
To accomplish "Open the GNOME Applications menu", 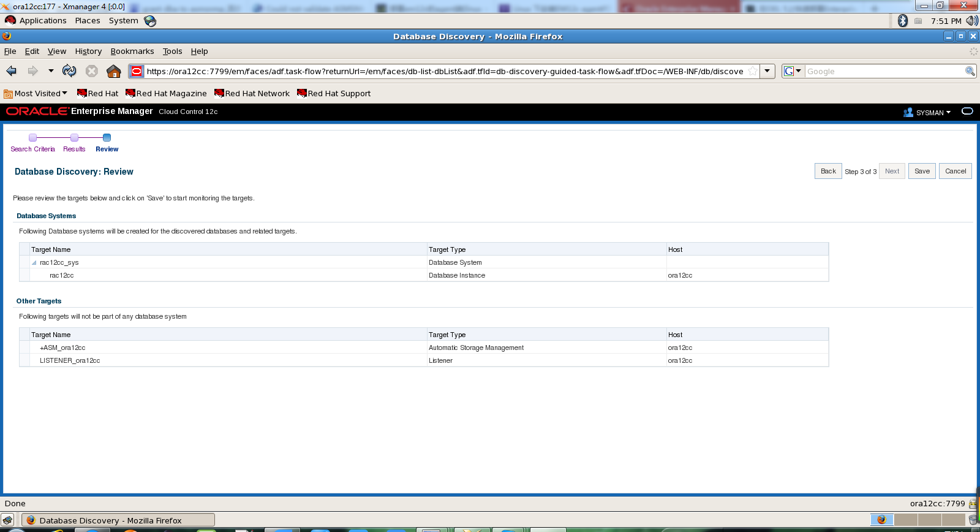I will click(x=36, y=20).
